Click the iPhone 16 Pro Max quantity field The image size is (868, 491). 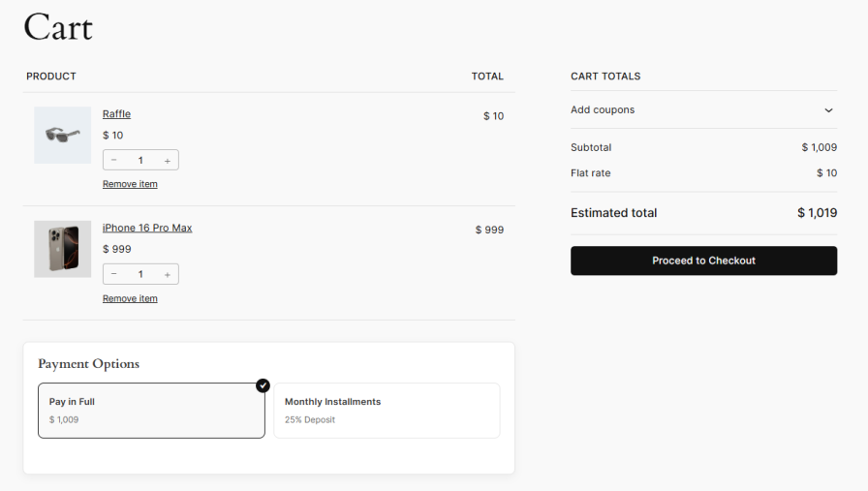pos(140,274)
